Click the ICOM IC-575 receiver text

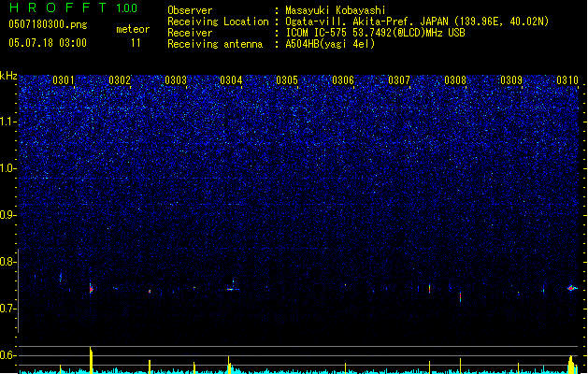pos(375,33)
